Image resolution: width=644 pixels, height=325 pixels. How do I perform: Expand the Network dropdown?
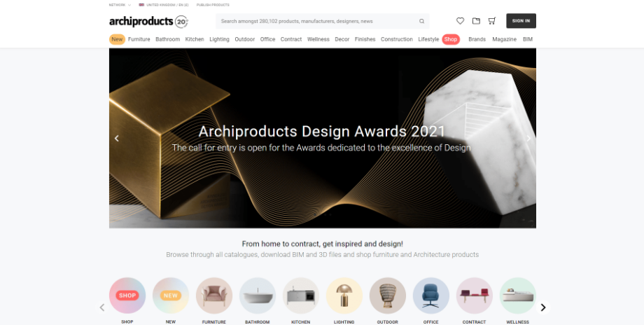tap(120, 5)
